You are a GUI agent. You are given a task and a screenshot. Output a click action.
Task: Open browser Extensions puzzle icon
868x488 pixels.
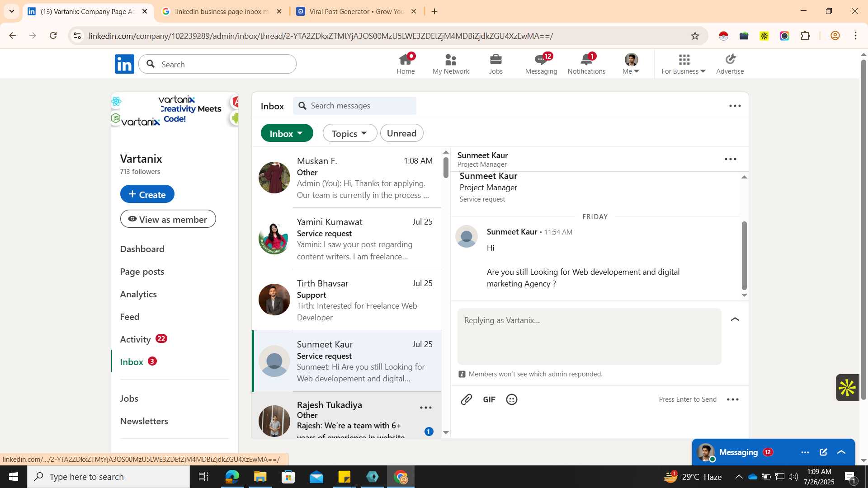pyautogui.click(x=805, y=36)
